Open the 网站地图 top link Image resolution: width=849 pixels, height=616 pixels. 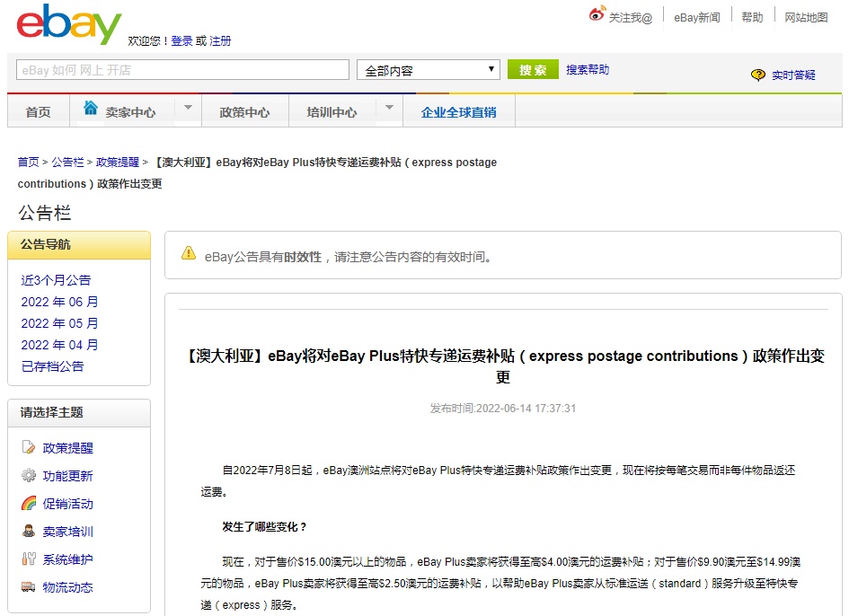tap(806, 18)
